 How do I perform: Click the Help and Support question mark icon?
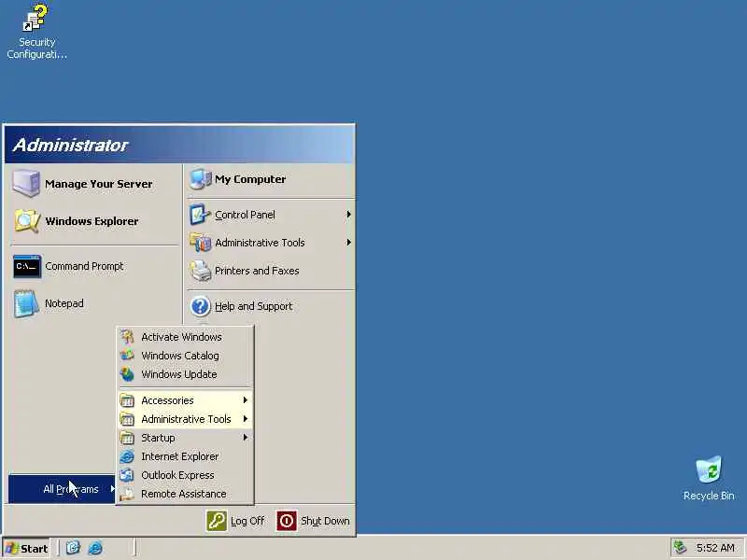click(200, 306)
